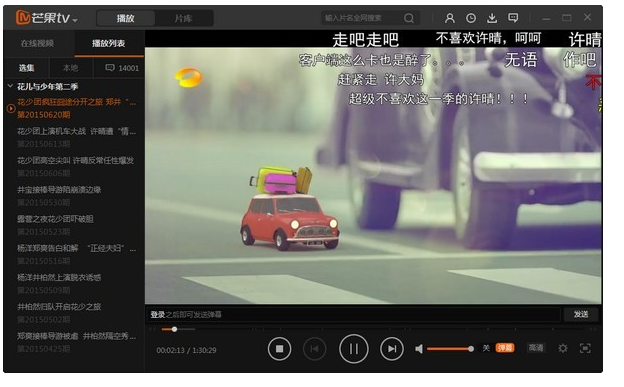The image size is (624, 387).
Task: Skip to the next episode button
Action: tap(392, 349)
